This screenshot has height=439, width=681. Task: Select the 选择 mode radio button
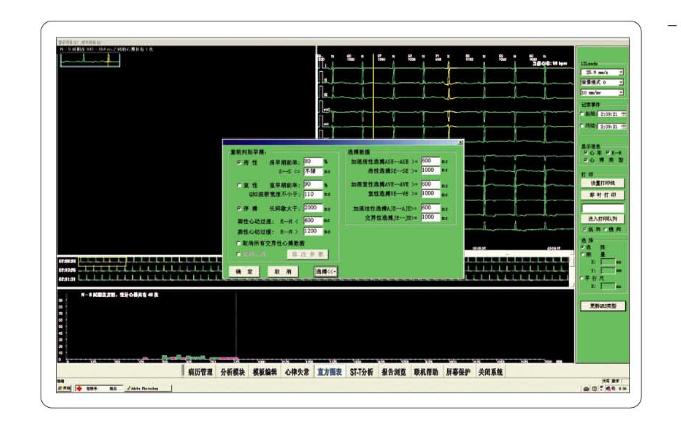(x=583, y=247)
